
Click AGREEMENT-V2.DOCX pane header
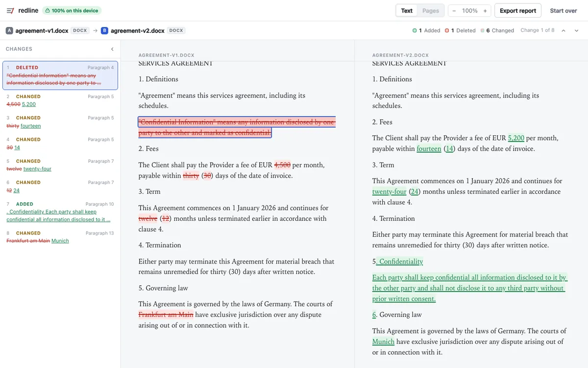coord(400,55)
